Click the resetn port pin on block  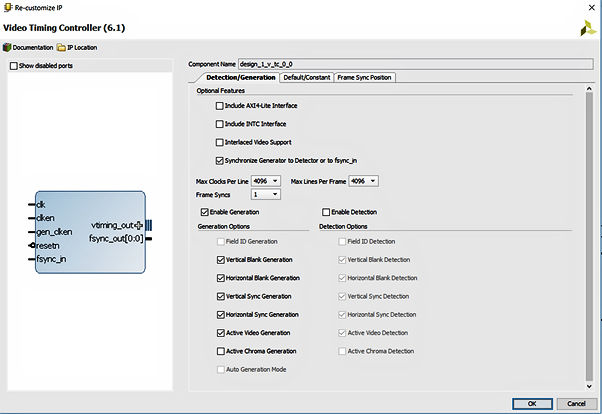tap(32, 245)
